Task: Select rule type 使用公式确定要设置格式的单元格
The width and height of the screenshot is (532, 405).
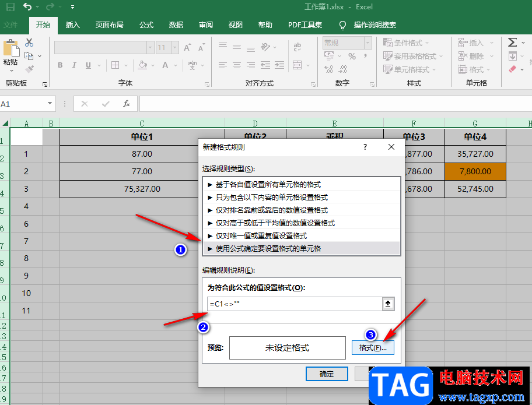Action: pyautogui.click(x=301, y=249)
